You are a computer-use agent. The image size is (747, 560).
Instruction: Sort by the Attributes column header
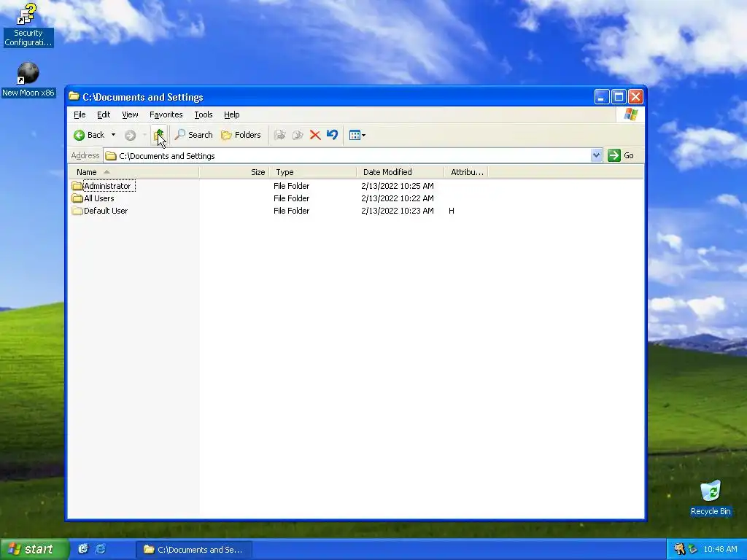(x=465, y=172)
